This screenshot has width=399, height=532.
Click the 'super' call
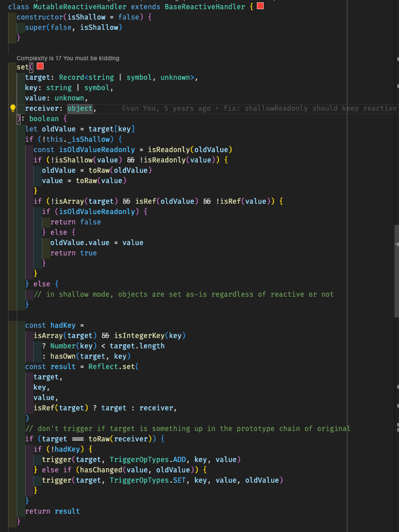[x=36, y=27]
